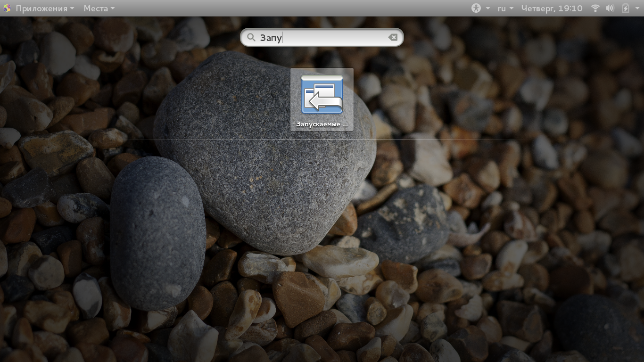
Task: Click the Wi-Fi network status icon
Action: [595, 8]
